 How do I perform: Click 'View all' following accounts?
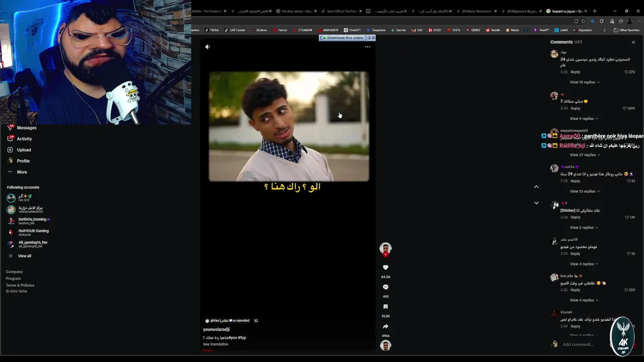pos(20,256)
